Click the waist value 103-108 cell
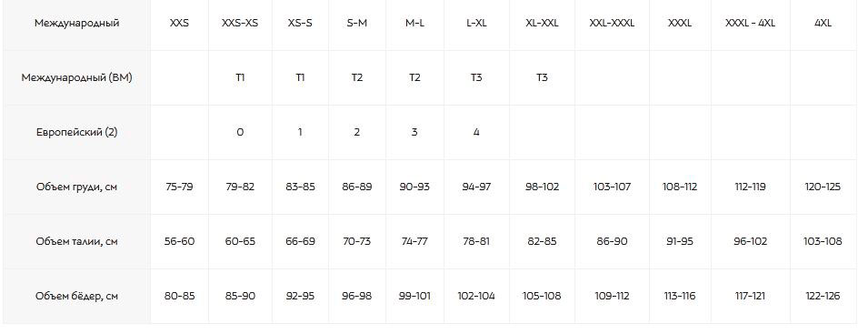This screenshot has height=334, width=868. click(x=823, y=241)
